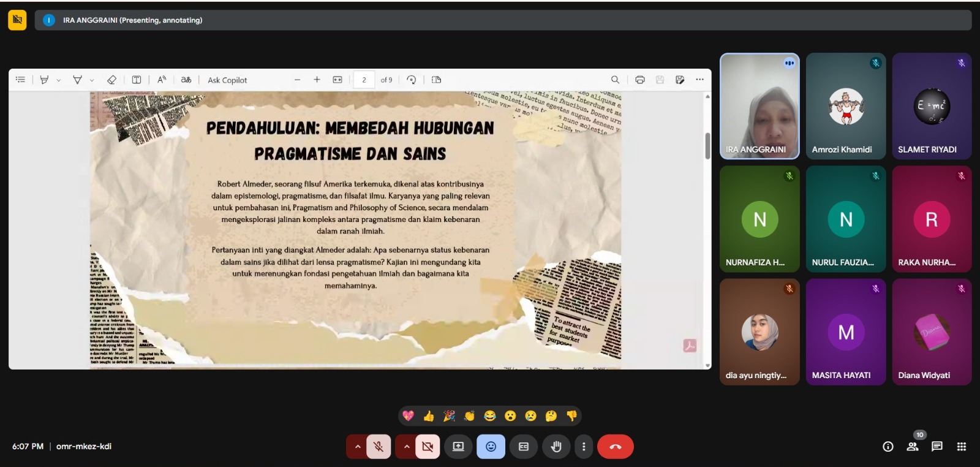Image resolution: width=980 pixels, height=467 pixels.
Task: Send the thumbs up reaction emoji
Action: [429, 416]
